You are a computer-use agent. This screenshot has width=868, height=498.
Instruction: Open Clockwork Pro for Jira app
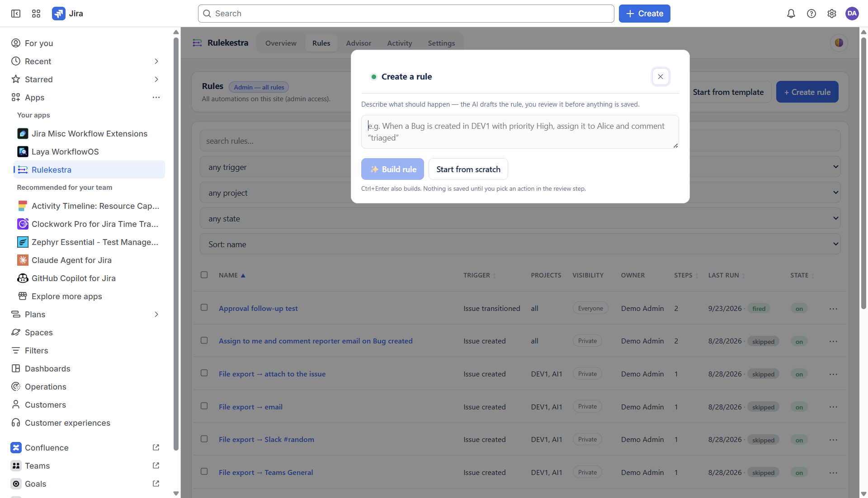pos(90,224)
